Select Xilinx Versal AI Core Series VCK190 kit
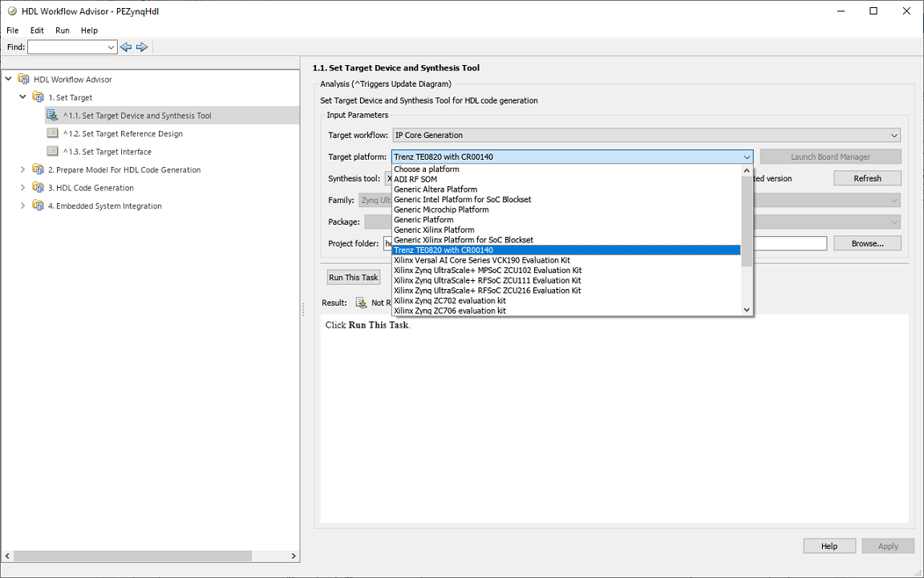The width and height of the screenshot is (924, 578). tap(566, 260)
